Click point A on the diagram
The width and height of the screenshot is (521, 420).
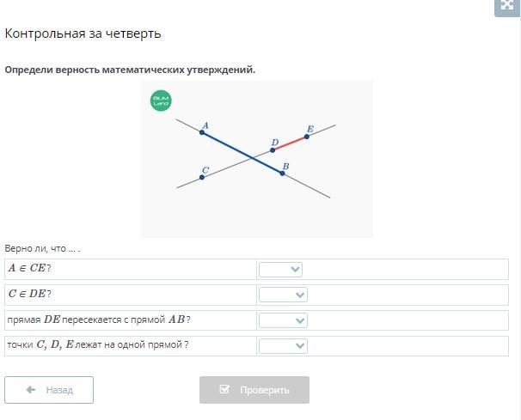pos(202,132)
